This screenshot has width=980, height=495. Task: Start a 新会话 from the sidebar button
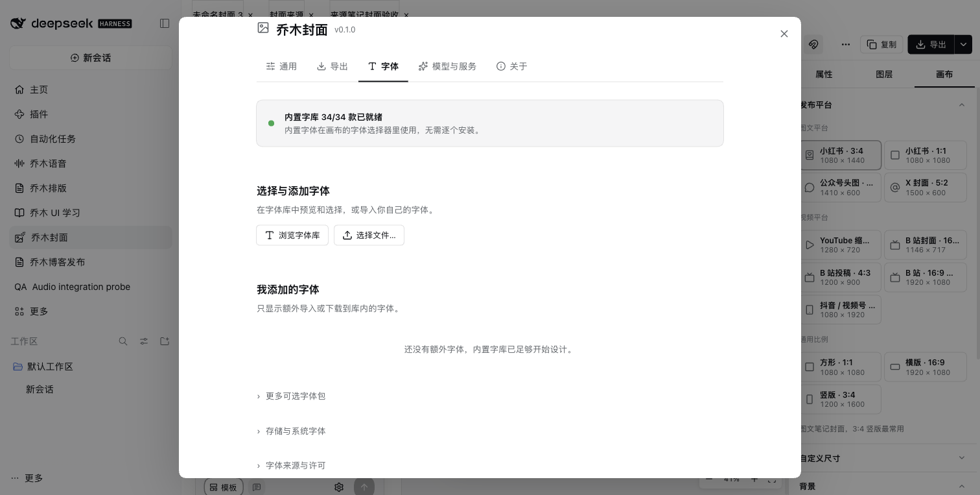(x=91, y=58)
